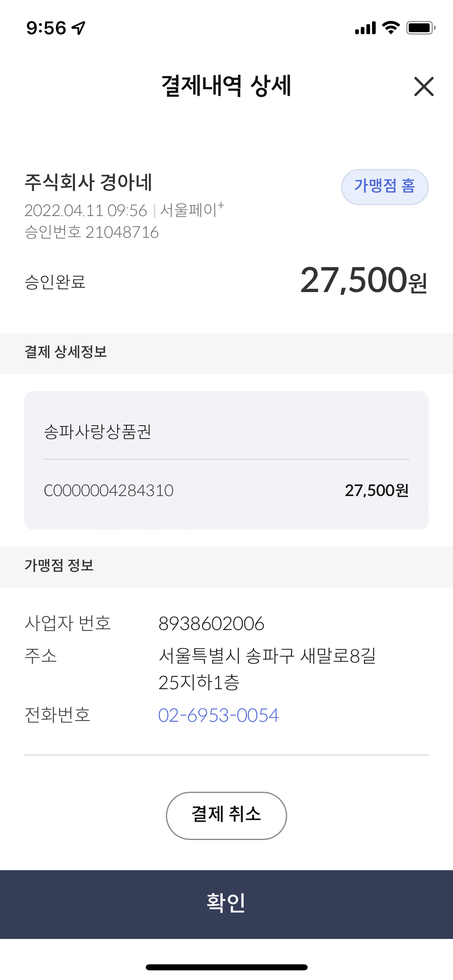Image resolution: width=453 pixels, height=980 pixels.
Task: Select the 송파사랑상품권 voucher row
Action: pyautogui.click(x=226, y=432)
